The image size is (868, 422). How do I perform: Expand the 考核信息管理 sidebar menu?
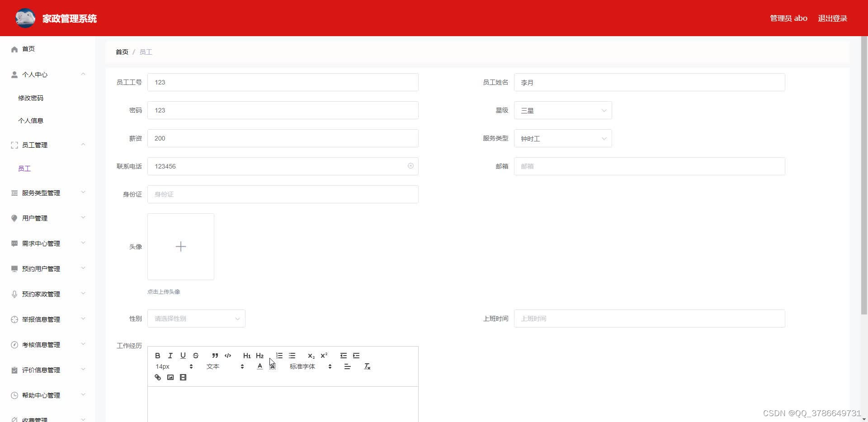pyautogui.click(x=47, y=345)
